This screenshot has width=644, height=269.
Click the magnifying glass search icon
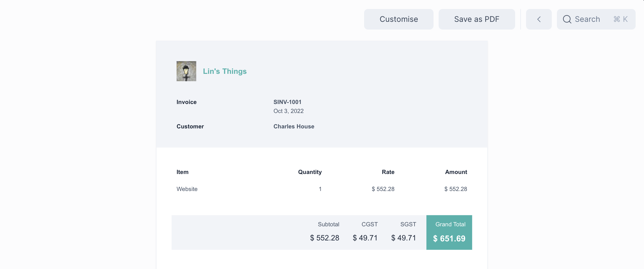[x=567, y=19]
